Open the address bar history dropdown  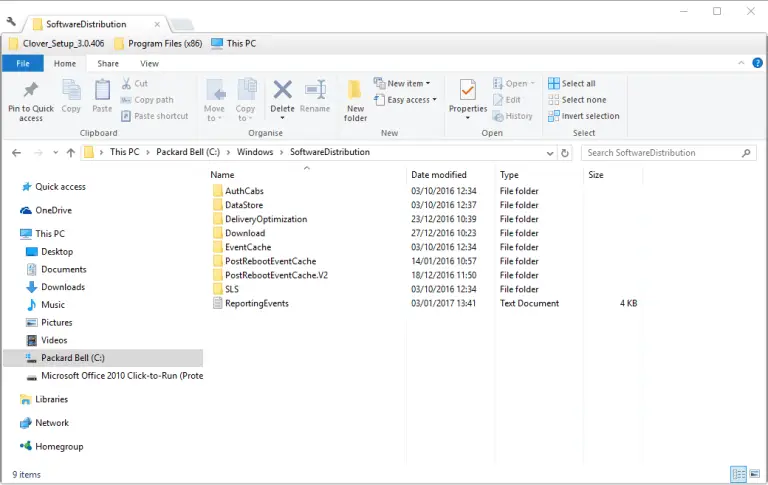550,153
